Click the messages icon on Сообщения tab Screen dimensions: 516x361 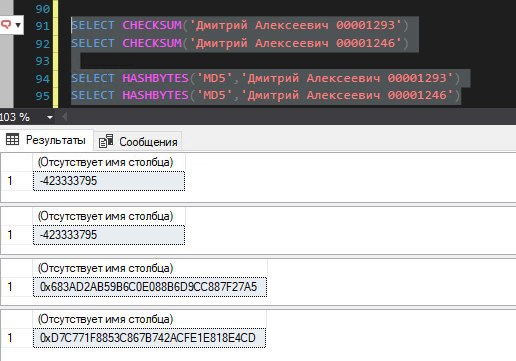pos(106,141)
